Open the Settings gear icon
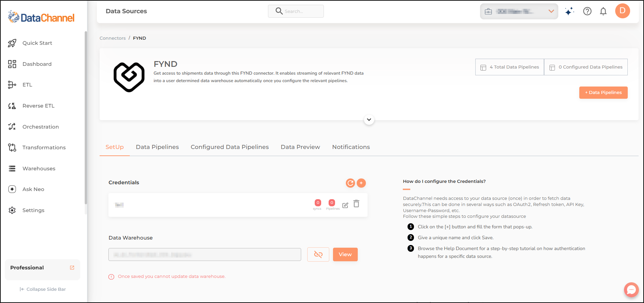 pos(12,210)
